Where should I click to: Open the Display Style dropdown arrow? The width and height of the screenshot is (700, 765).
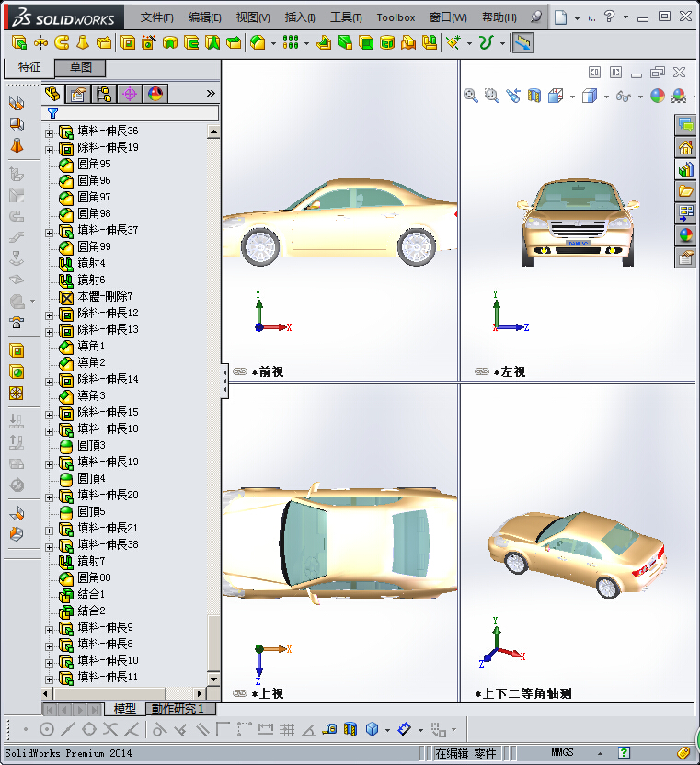coord(606,97)
